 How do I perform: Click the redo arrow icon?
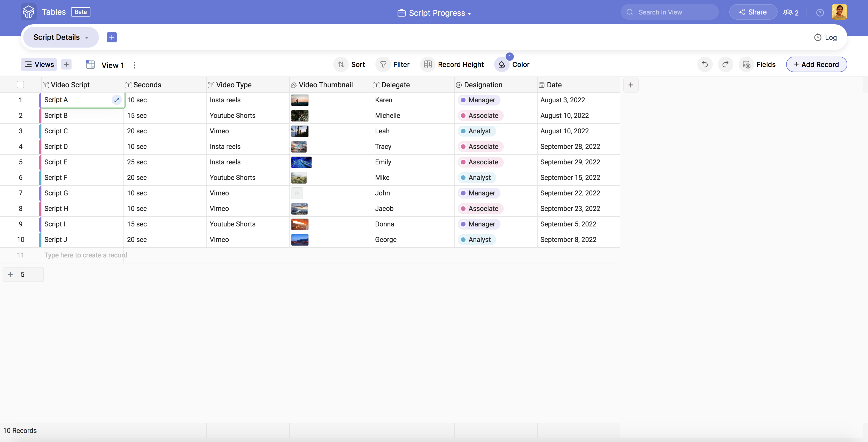(x=725, y=64)
